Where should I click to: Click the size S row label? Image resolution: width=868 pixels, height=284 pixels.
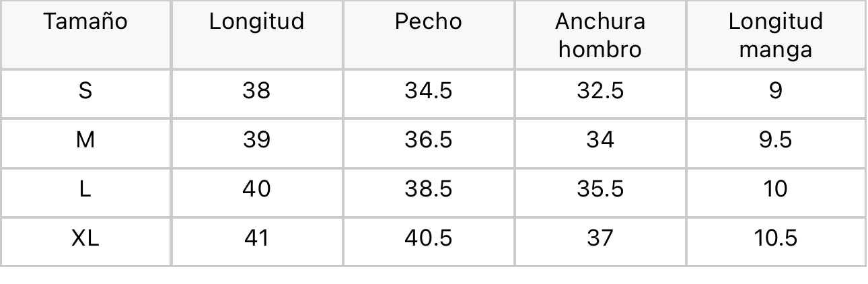pyautogui.click(x=85, y=91)
